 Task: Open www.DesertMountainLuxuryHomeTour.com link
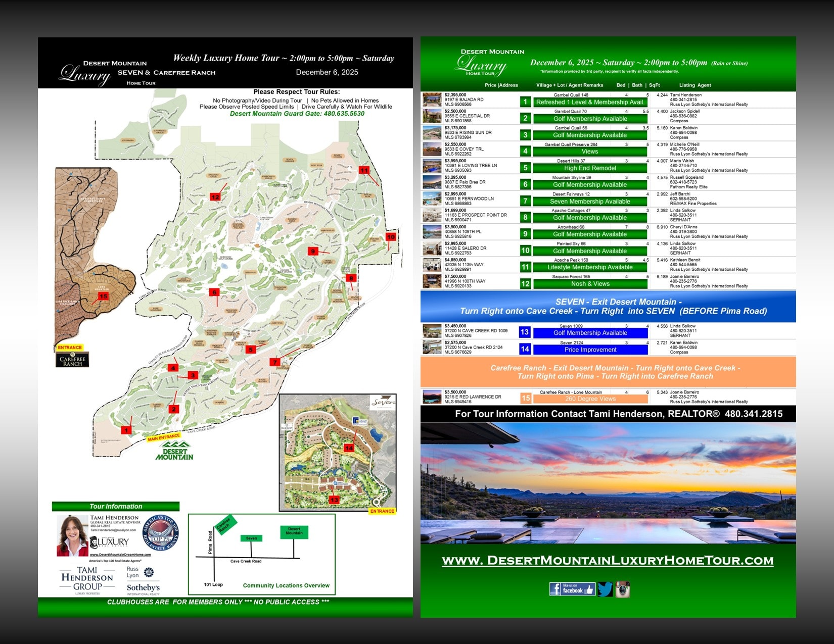tap(608, 561)
